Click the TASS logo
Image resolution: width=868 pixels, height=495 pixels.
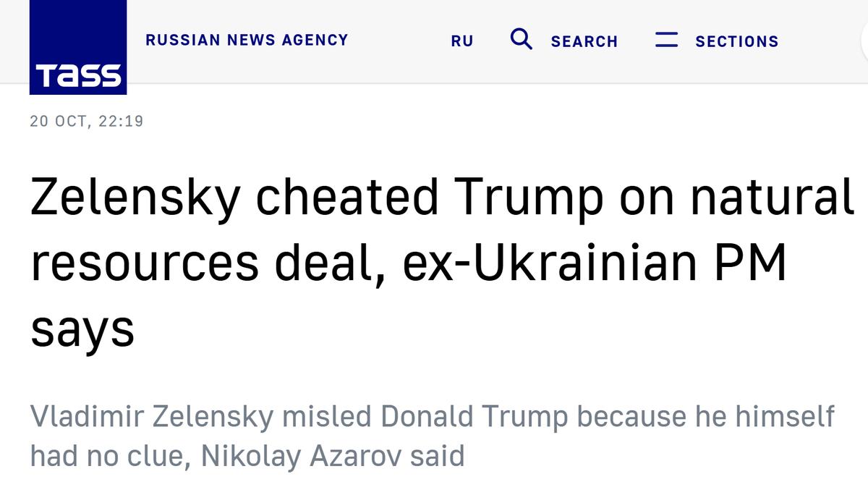pyautogui.click(x=78, y=48)
